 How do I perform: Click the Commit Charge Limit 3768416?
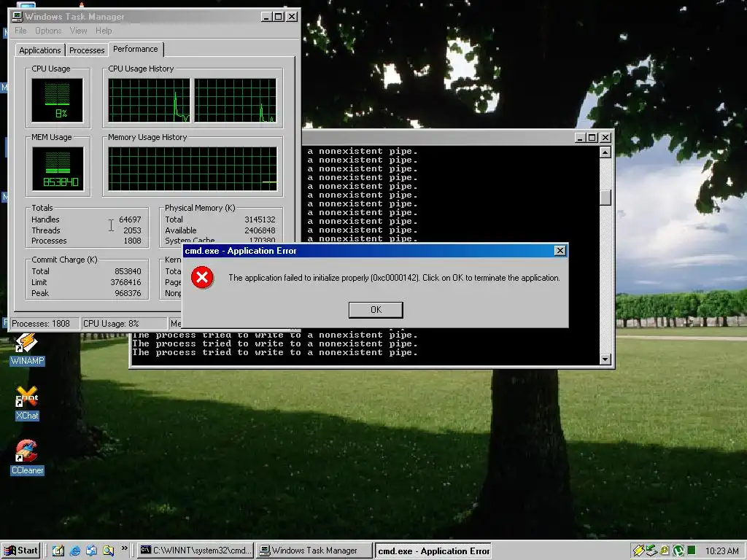point(125,282)
